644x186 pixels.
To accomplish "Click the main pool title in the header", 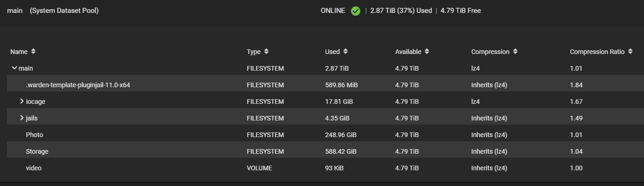I will click(14, 11).
